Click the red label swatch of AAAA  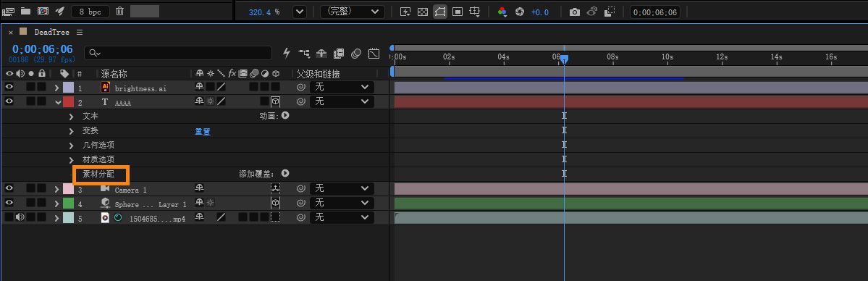point(68,101)
